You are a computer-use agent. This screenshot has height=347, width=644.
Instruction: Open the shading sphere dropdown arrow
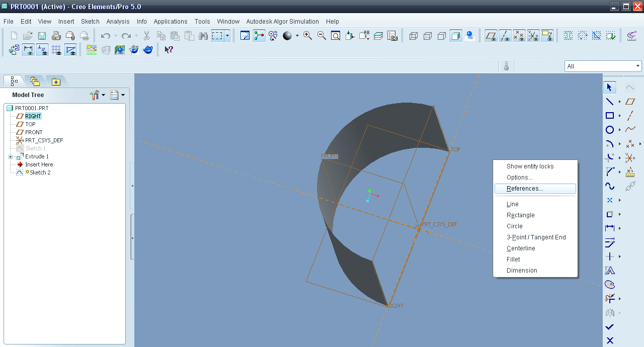pos(297,36)
